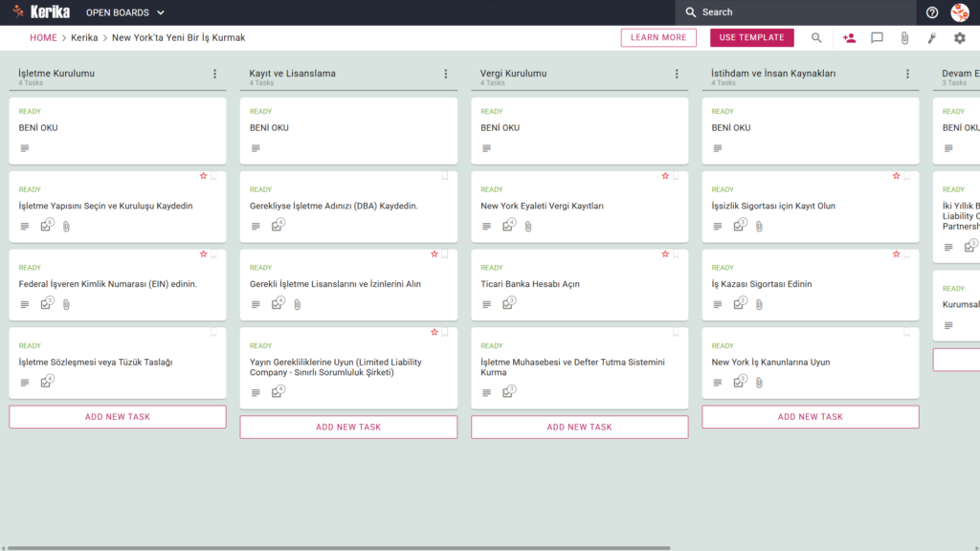Open board settings gear icon
Image resolution: width=980 pixels, height=551 pixels.
click(959, 38)
